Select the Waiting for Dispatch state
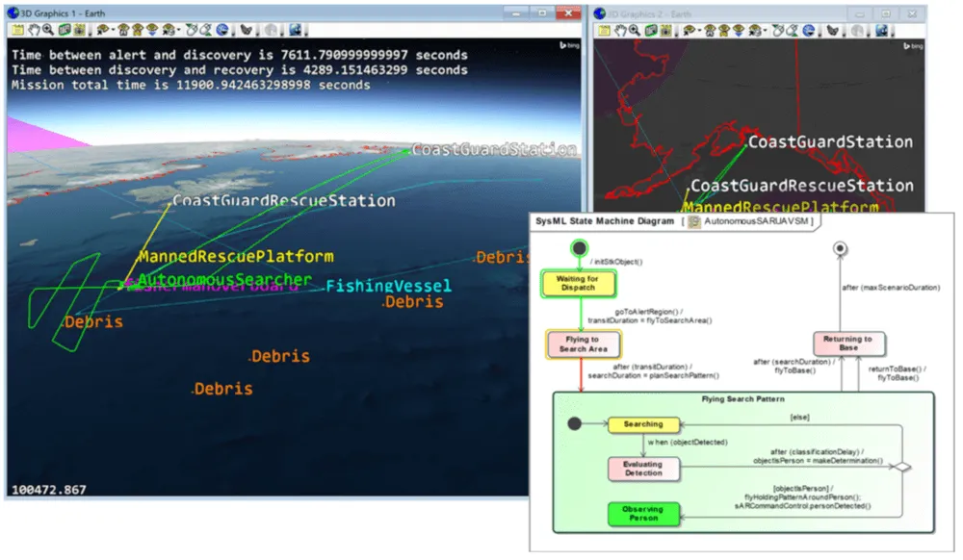Viewport: 963px width, 560px height. coord(576,283)
